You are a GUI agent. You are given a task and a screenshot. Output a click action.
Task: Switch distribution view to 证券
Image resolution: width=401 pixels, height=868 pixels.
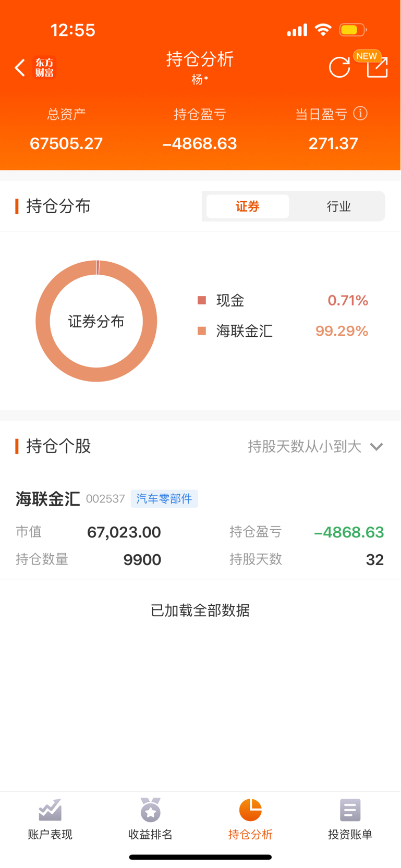(248, 206)
